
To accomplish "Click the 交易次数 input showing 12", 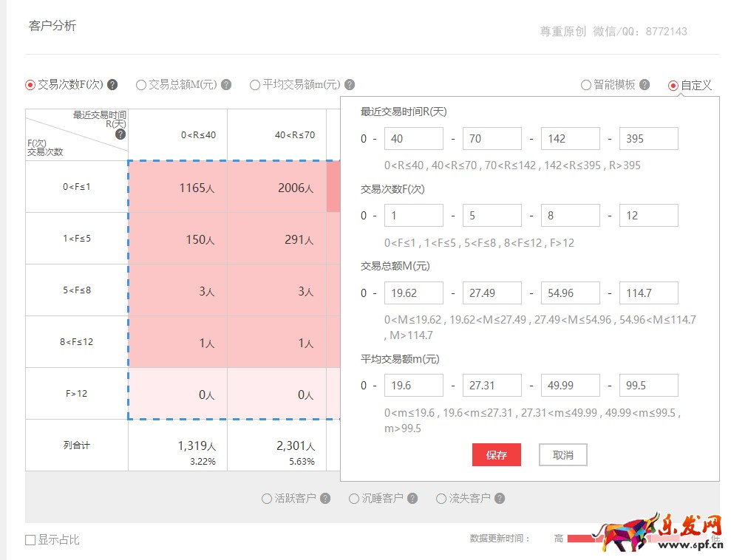I will click(648, 216).
